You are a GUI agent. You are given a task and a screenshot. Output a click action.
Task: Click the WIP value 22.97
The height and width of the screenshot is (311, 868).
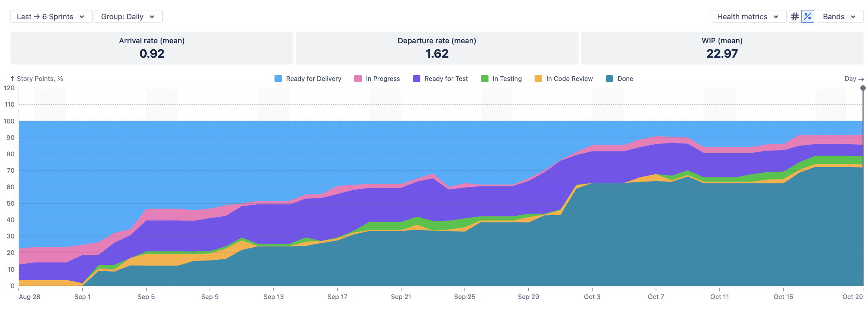coord(722,54)
